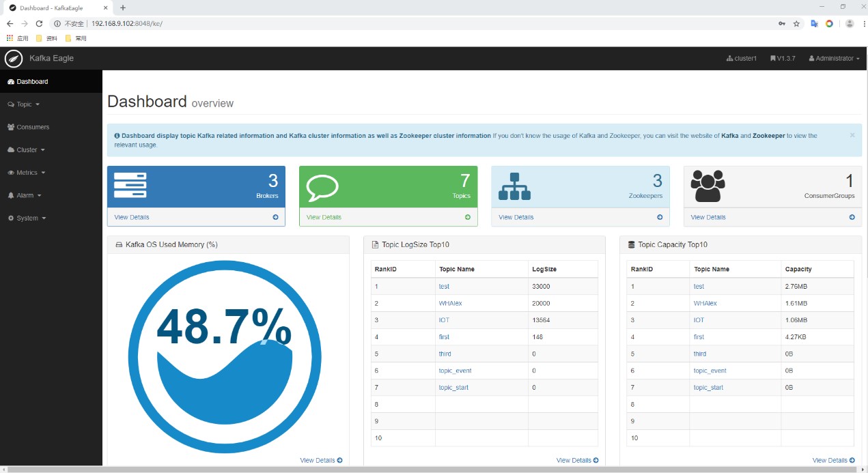Open the Administrator account dropdown
The width and height of the screenshot is (868, 473).
point(834,59)
